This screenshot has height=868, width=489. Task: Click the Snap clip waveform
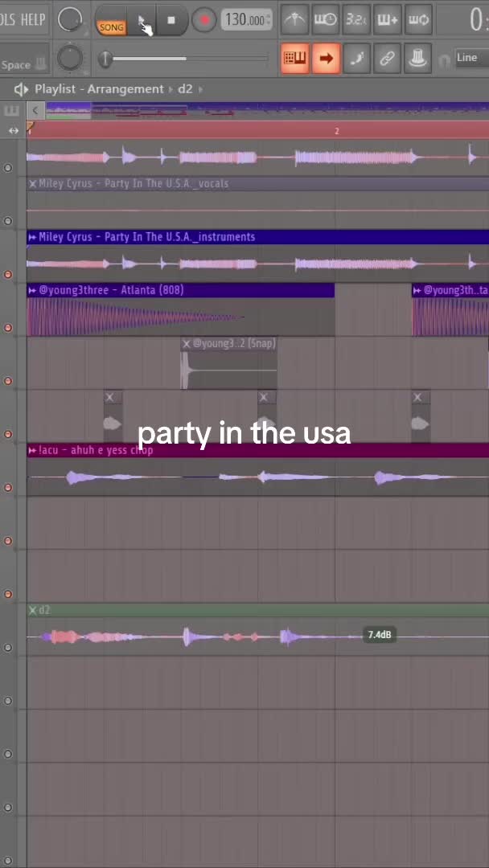(228, 370)
